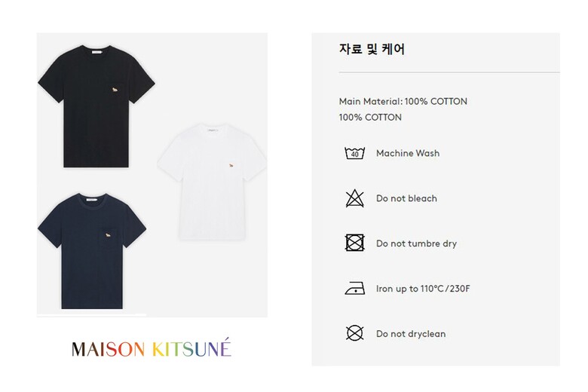Viewport: 588px width, 392px height.
Task: Click the second 100% COTTON line
Action: 370,118
